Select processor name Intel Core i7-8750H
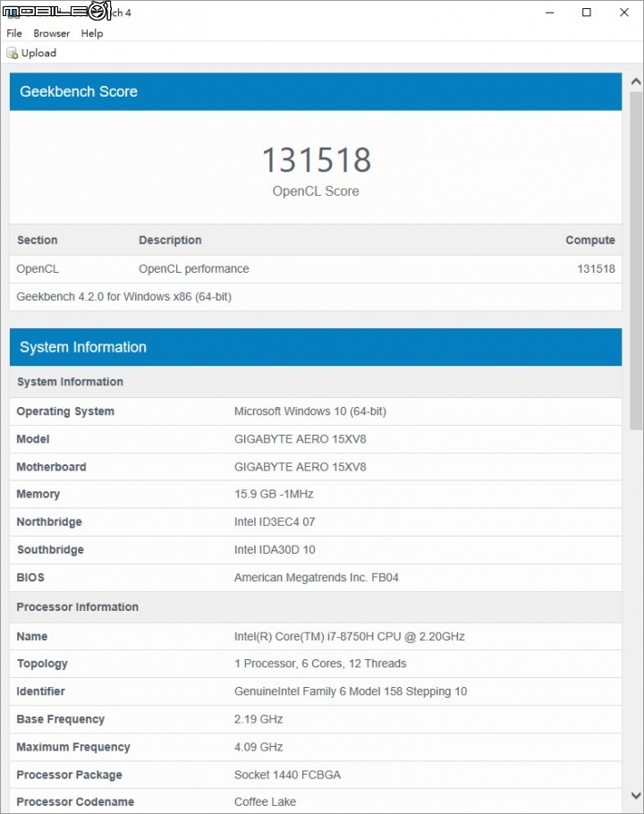Viewport: 644px width, 814px height. click(349, 637)
